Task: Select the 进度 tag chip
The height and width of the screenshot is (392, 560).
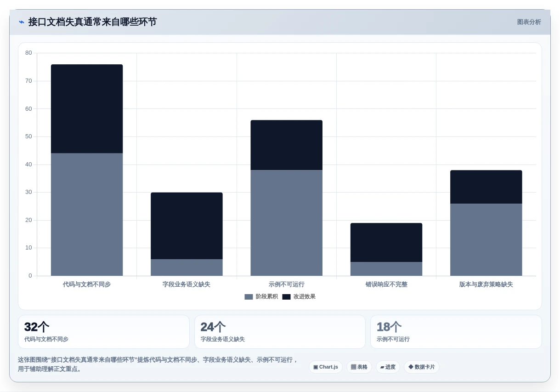Action: 388,367
